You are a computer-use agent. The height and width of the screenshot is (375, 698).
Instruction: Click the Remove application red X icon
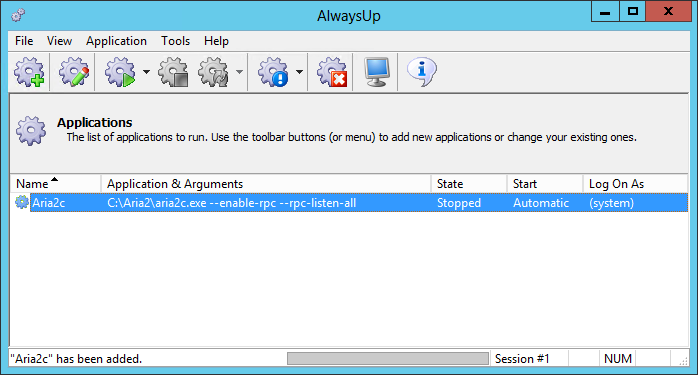coord(332,72)
